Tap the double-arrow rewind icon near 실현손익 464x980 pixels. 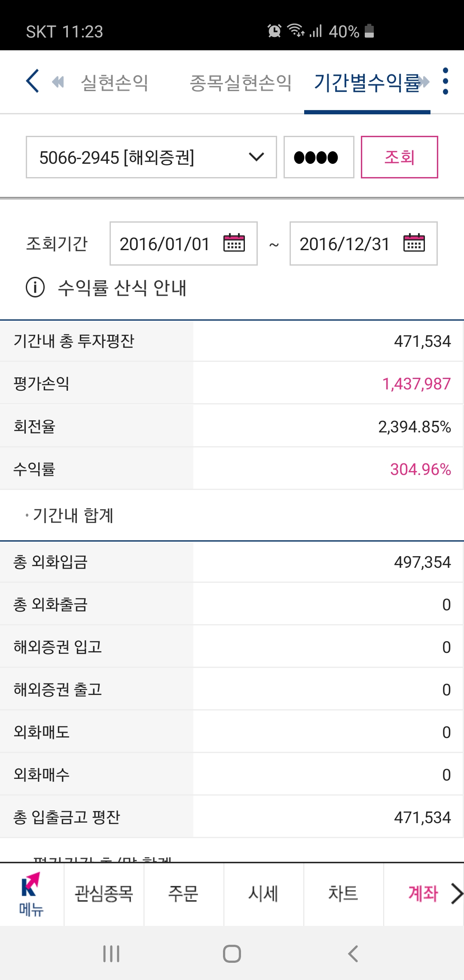point(59,82)
